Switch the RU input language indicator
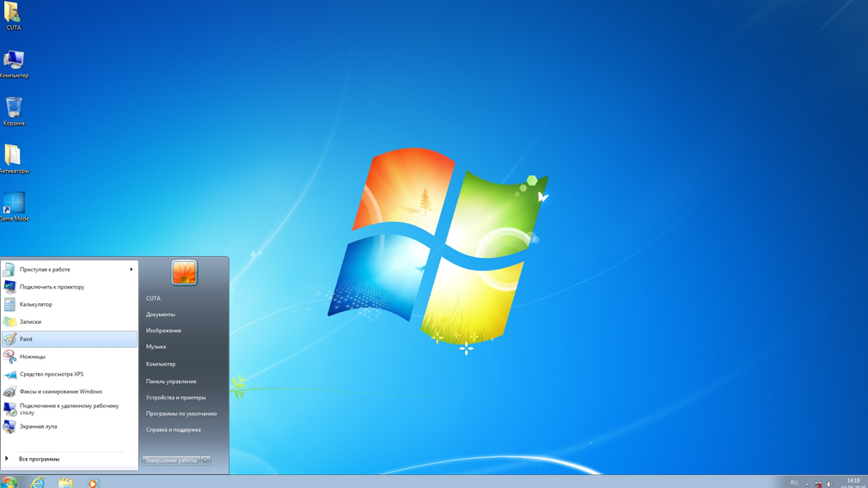 (x=794, y=483)
